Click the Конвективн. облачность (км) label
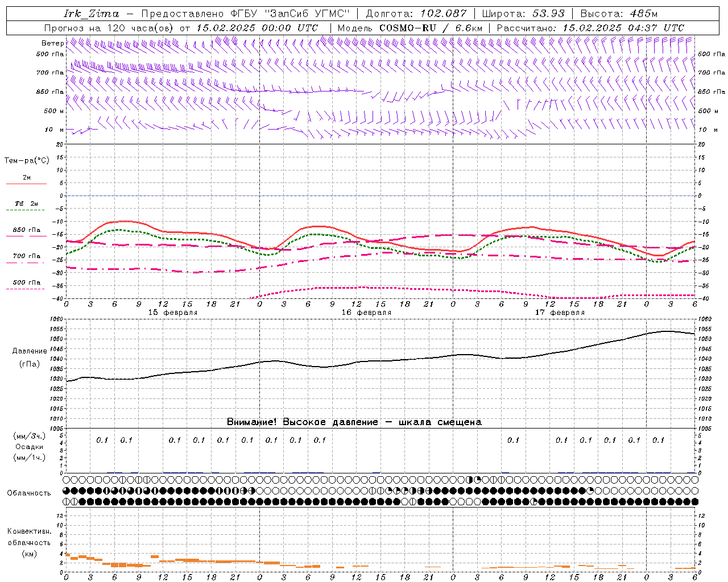This screenshot has height=582, width=728. [29, 542]
